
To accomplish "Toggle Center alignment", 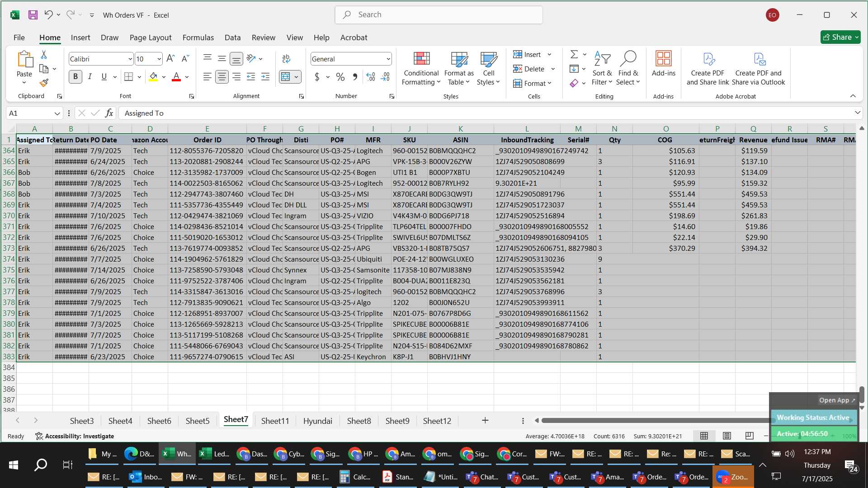I will [x=222, y=77].
